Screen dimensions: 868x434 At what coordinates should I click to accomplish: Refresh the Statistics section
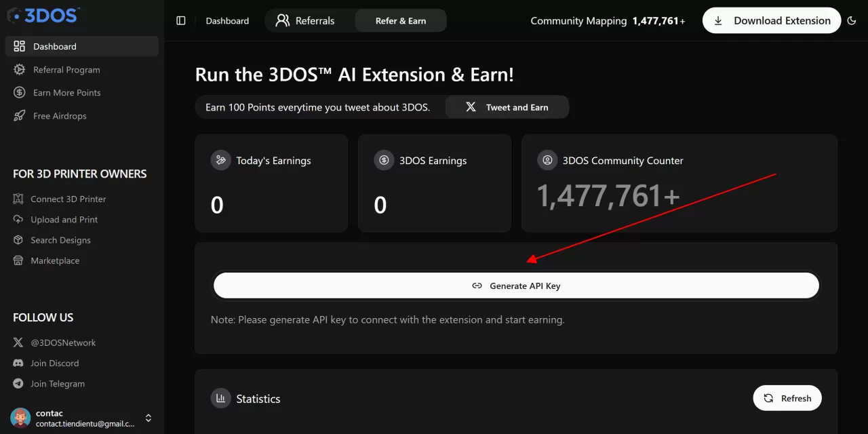point(787,398)
